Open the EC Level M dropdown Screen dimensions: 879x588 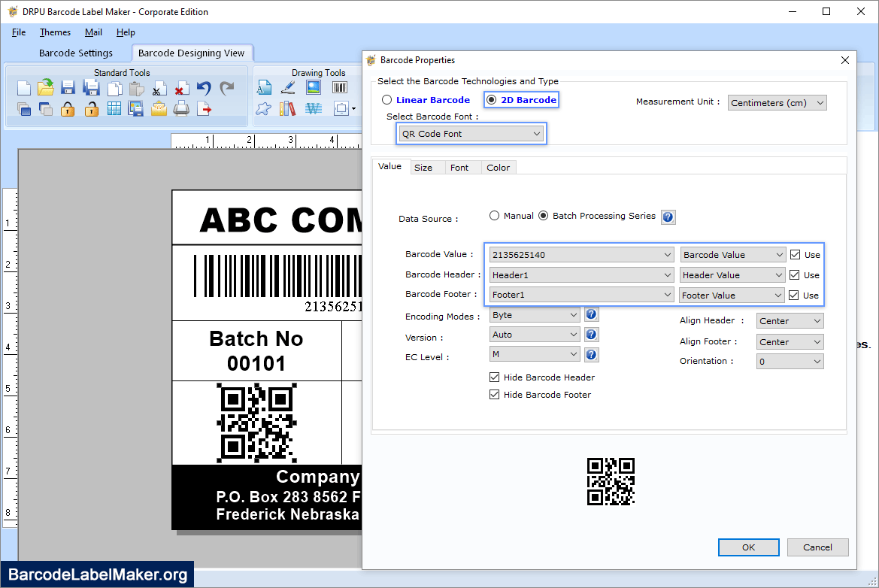[x=534, y=354]
